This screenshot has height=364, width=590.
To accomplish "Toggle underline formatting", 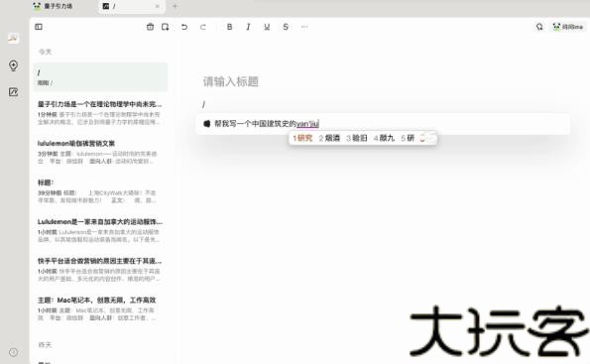I will pos(267,27).
